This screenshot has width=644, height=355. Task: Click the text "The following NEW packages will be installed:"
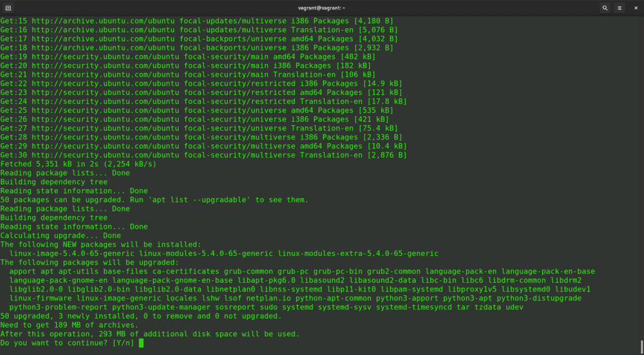101,244
